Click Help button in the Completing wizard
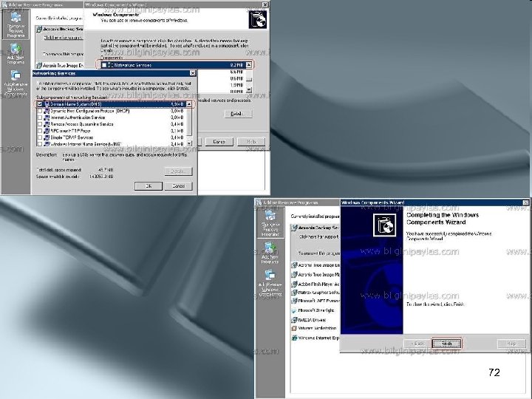The width and height of the screenshot is (532, 399). [511, 344]
